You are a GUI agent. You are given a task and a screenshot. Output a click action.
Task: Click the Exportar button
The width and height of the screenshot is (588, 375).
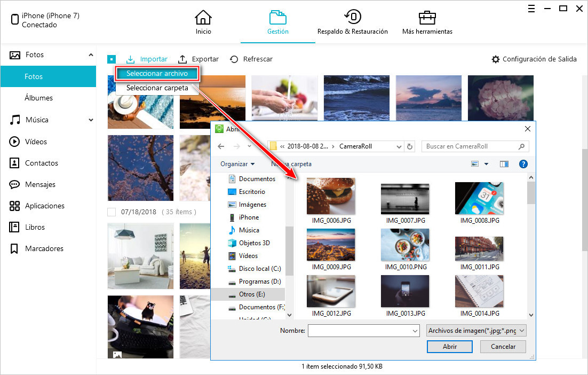click(x=198, y=59)
